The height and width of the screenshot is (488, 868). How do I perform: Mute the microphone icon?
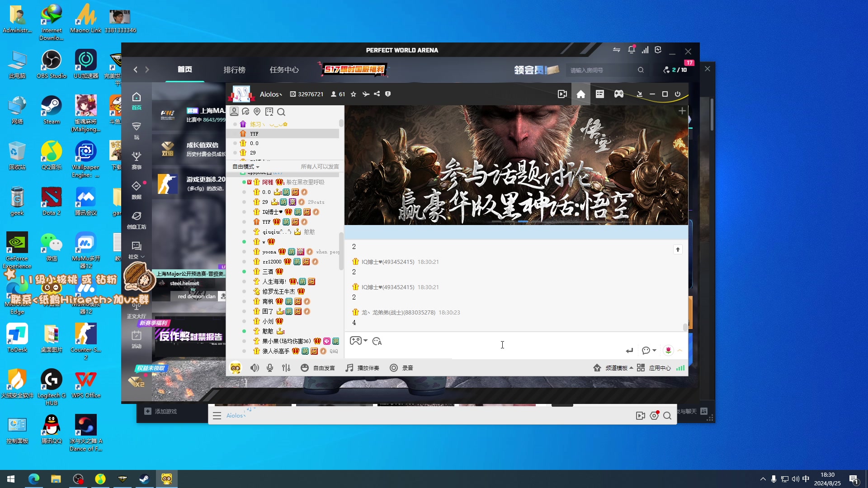(270, 368)
